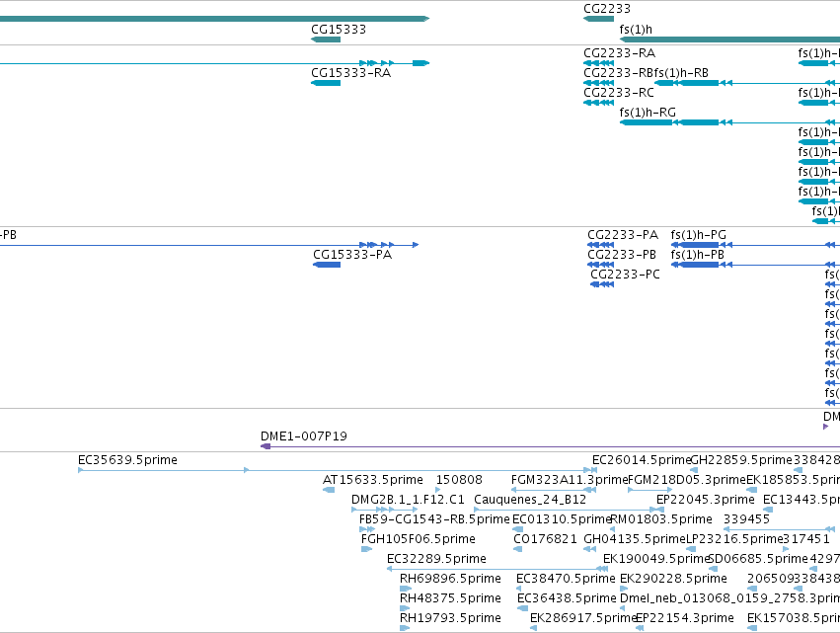Screen dimensions: 840x633
Task: Select the EK157038.5prime EST glyph
Action: coord(751,628)
